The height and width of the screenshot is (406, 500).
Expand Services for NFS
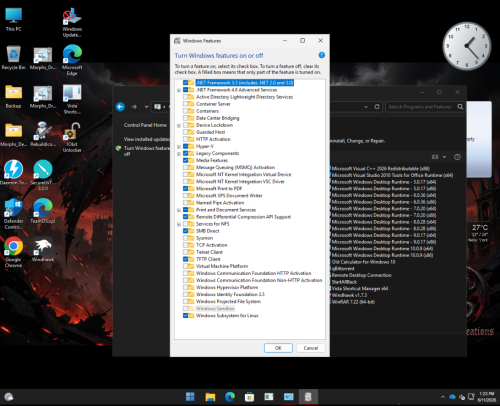tap(179, 224)
